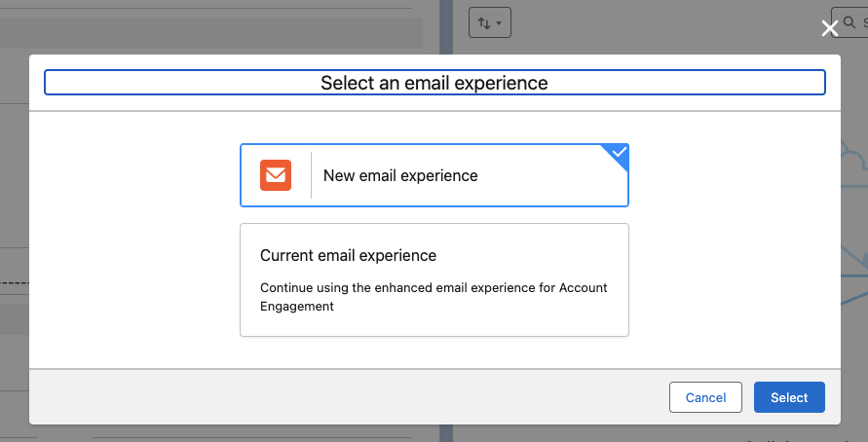Click the search field magnifier in the background
This screenshot has width=868, height=442.
pyautogui.click(x=849, y=22)
